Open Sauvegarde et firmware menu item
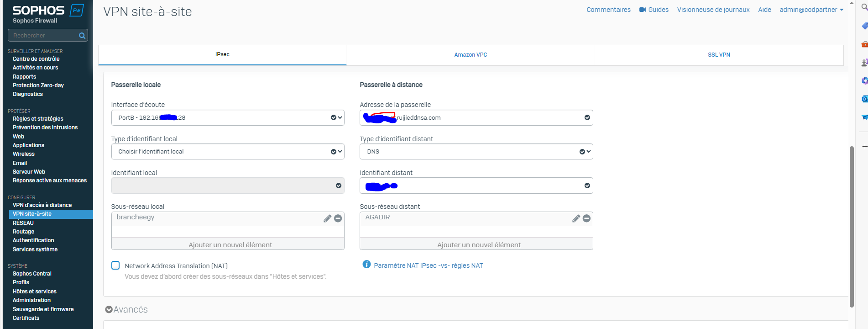The width and height of the screenshot is (868, 329). pos(43,309)
